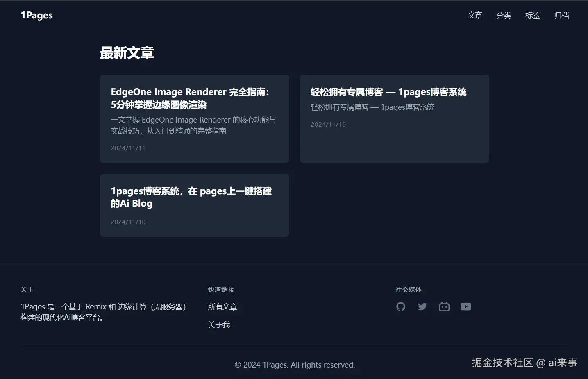Click date under Ai Blog card
588x379 pixels.
point(128,222)
